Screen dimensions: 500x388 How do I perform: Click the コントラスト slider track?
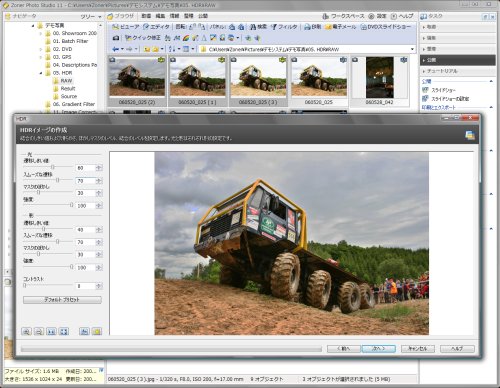48,285
